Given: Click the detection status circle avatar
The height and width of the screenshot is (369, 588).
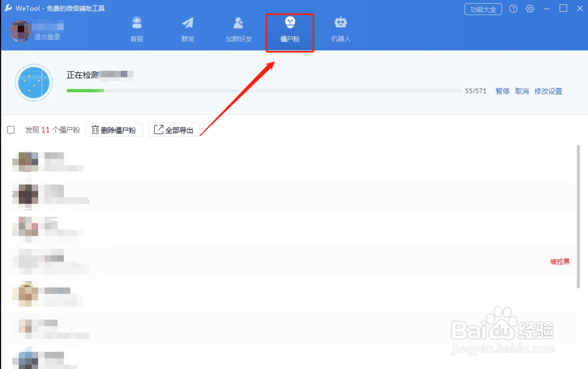Looking at the screenshot, I should [x=34, y=82].
